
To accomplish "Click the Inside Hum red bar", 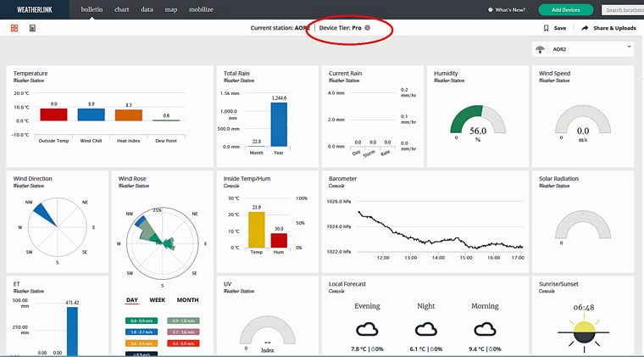I will (x=279, y=240).
